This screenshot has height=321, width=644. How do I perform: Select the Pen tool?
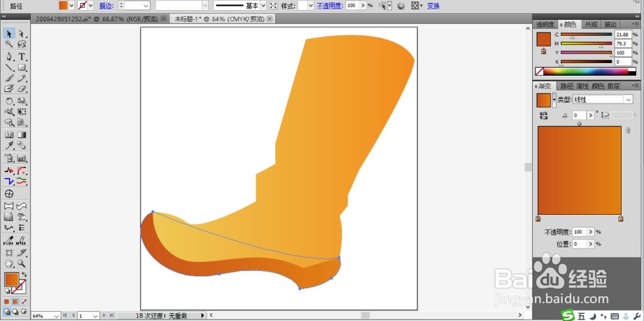8,57
